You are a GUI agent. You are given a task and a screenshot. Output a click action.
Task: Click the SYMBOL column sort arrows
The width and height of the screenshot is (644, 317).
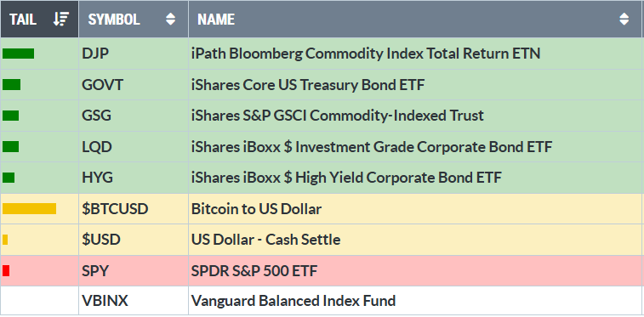click(170, 20)
